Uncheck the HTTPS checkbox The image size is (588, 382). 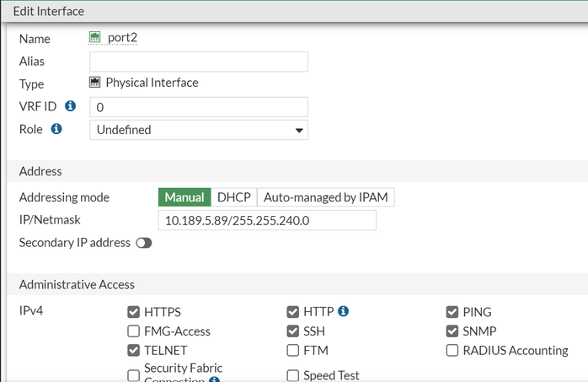(x=133, y=312)
